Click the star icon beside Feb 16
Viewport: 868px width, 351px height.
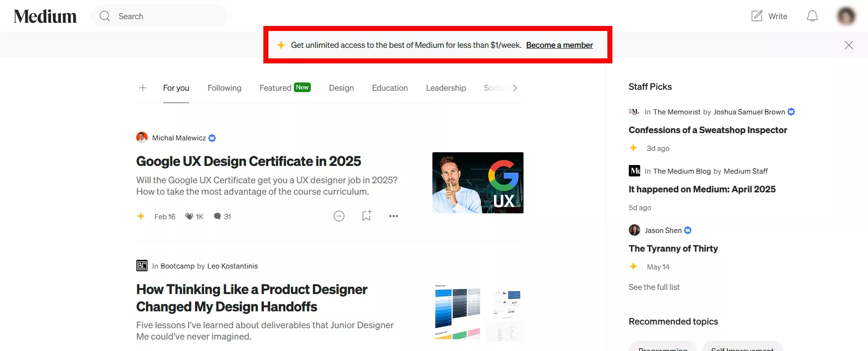pyautogui.click(x=141, y=216)
